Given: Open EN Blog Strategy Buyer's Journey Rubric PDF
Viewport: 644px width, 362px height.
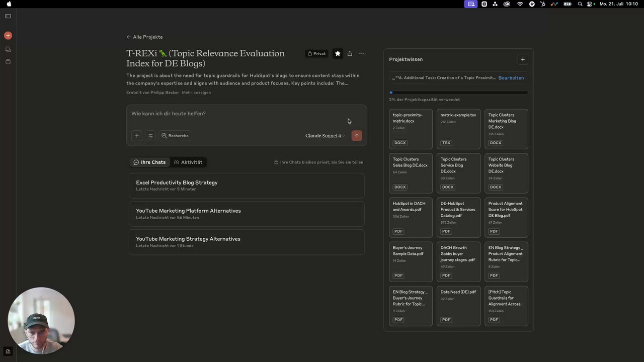Looking at the screenshot, I should [x=411, y=306].
